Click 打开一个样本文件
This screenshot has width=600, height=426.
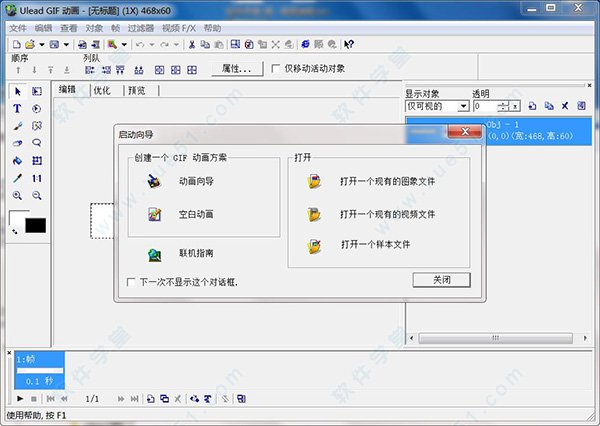375,244
